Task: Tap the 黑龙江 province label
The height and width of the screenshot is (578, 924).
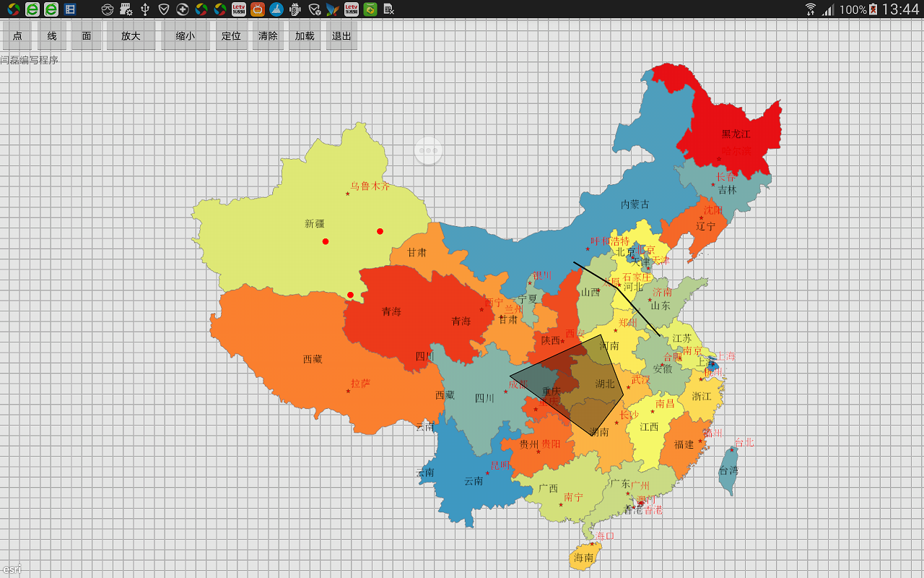Action: pyautogui.click(x=736, y=134)
